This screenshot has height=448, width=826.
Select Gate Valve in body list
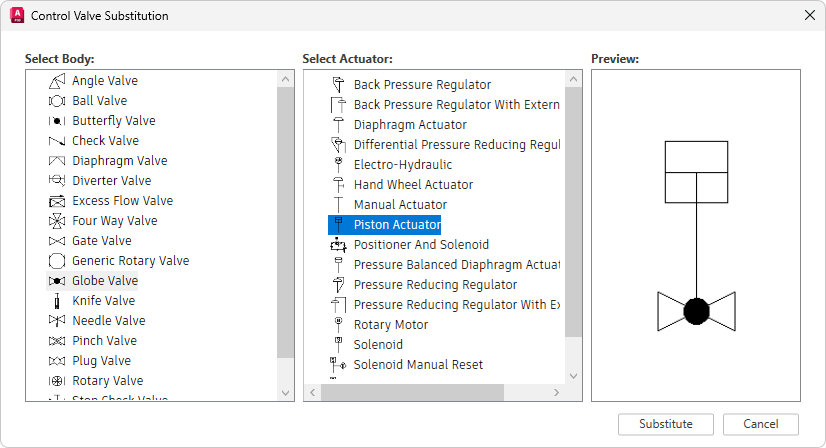(x=101, y=241)
